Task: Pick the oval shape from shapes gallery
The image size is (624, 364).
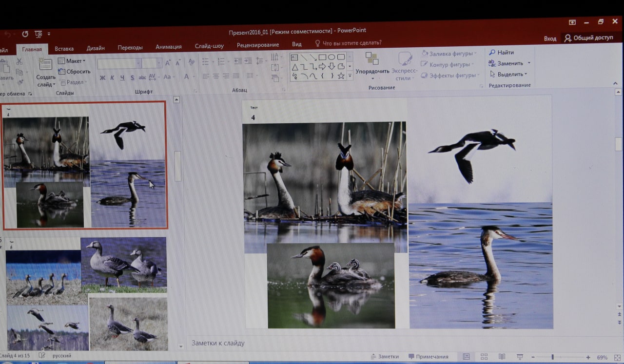Action: click(x=331, y=57)
